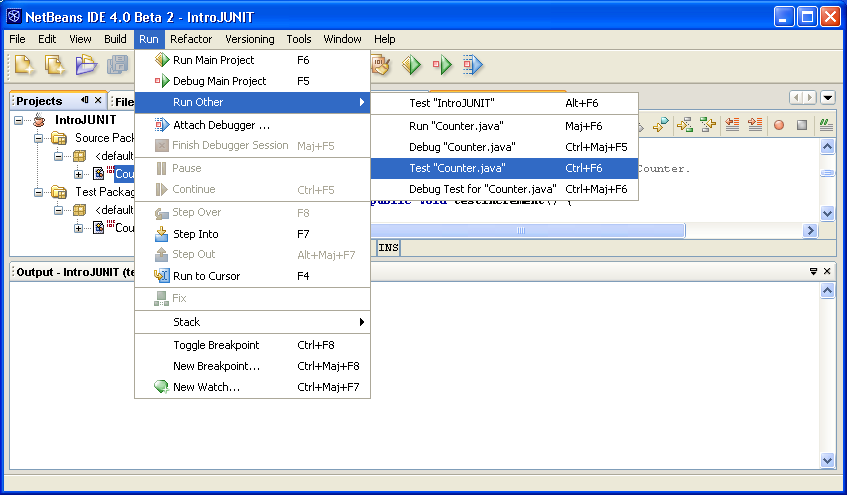The height and width of the screenshot is (495, 847).
Task: Choose New Breakpoint menu entry
Action: click(252, 366)
